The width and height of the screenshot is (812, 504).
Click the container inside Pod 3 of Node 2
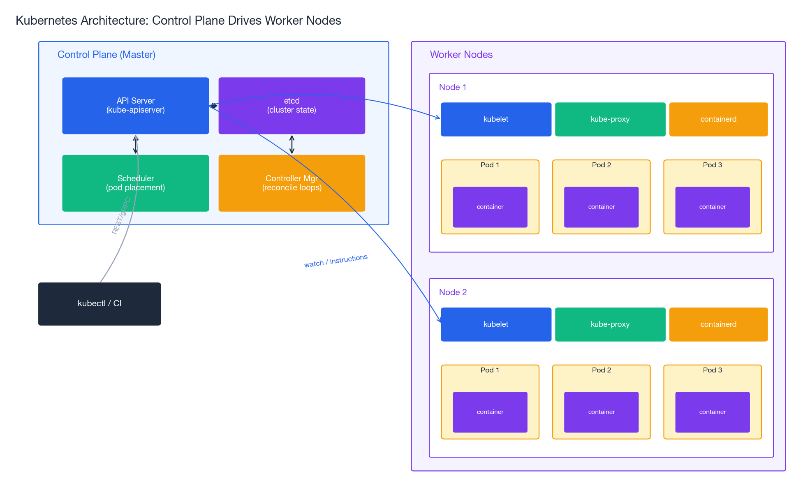pyautogui.click(x=712, y=412)
